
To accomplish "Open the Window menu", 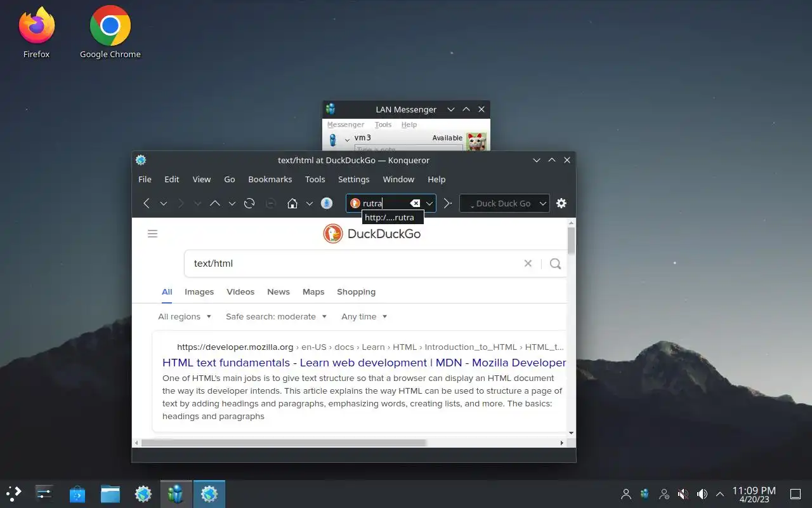I will pos(398,179).
